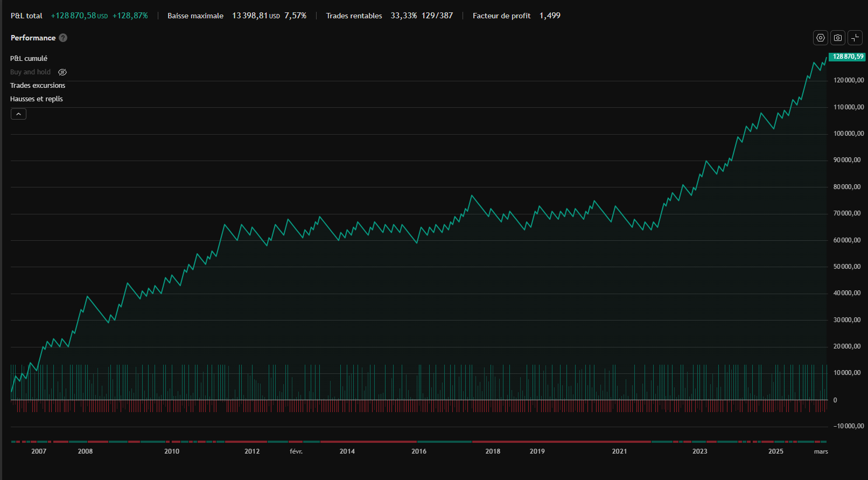Open the performance chart settings hexagon icon
This screenshot has width=868, height=480.
coord(820,38)
